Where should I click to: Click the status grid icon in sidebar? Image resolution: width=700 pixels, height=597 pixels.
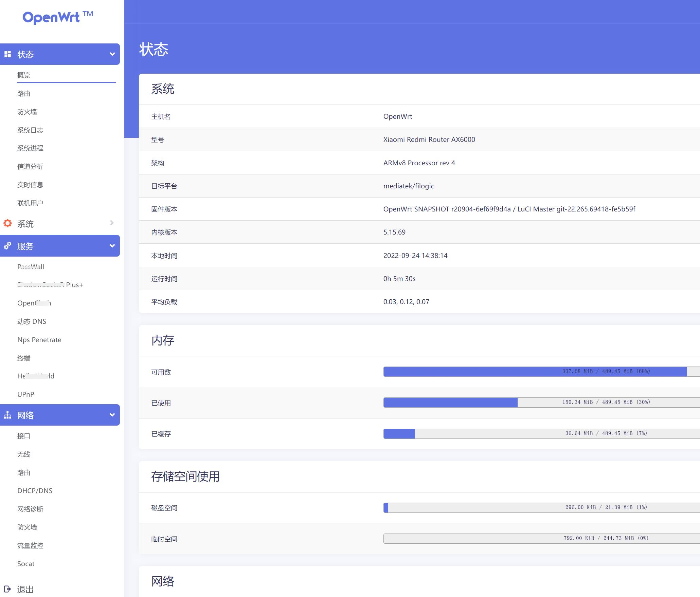[x=7, y=54]
